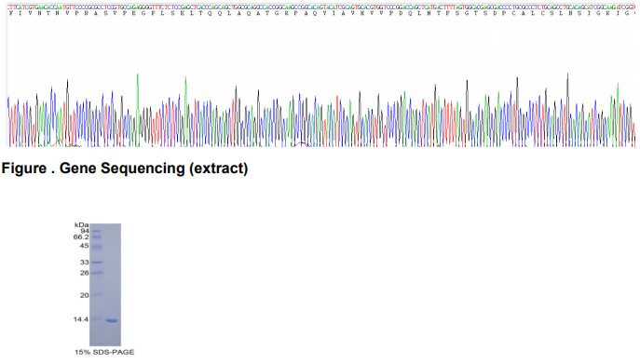
Task: Click the 'kDa' unit label above the ladder
Action: 82,225
